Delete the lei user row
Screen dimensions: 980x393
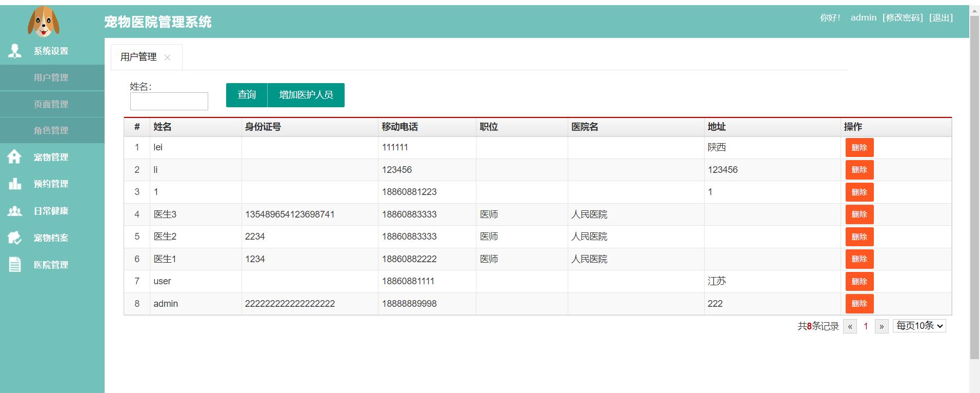click(859, 147)
